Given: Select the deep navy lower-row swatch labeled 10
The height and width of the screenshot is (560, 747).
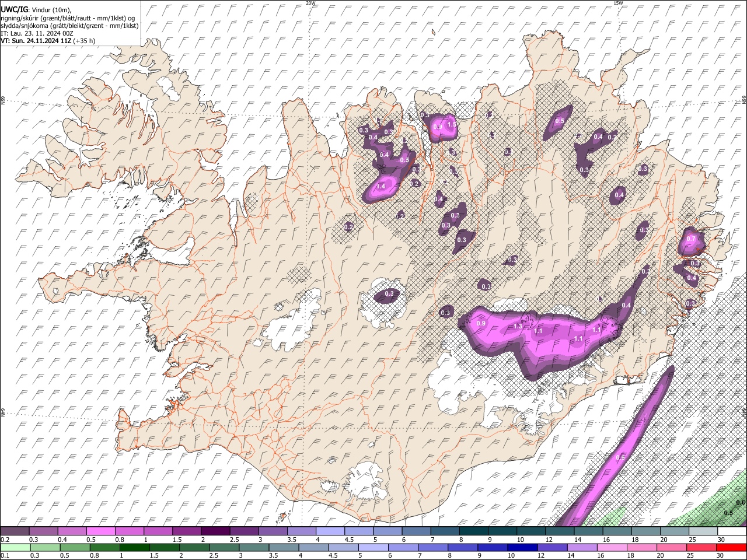Looking at the screenshot, I should click(x=521, y=547).
